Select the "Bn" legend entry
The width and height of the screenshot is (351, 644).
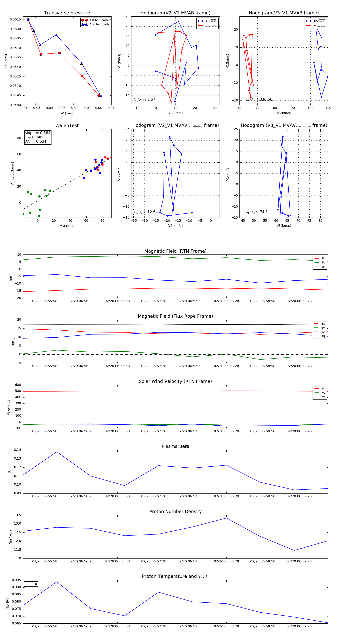pyautogui.click(x=320, y=267)
